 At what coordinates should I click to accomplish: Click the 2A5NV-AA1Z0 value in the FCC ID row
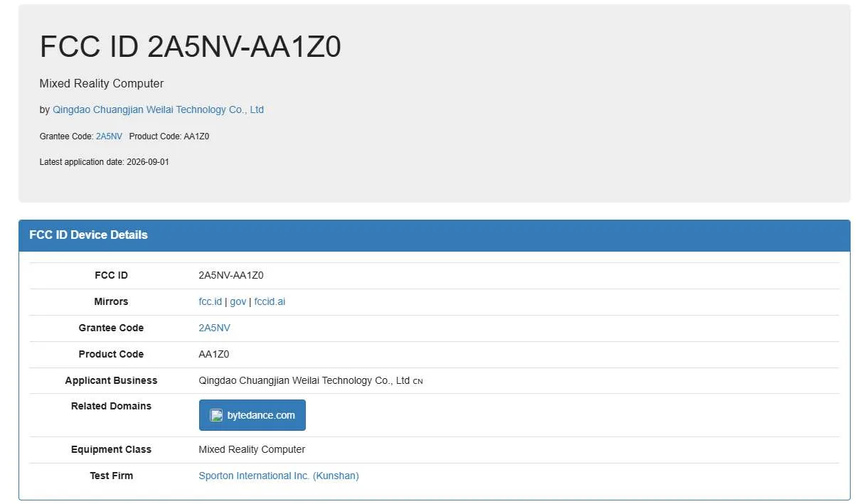tap(231, 275)
